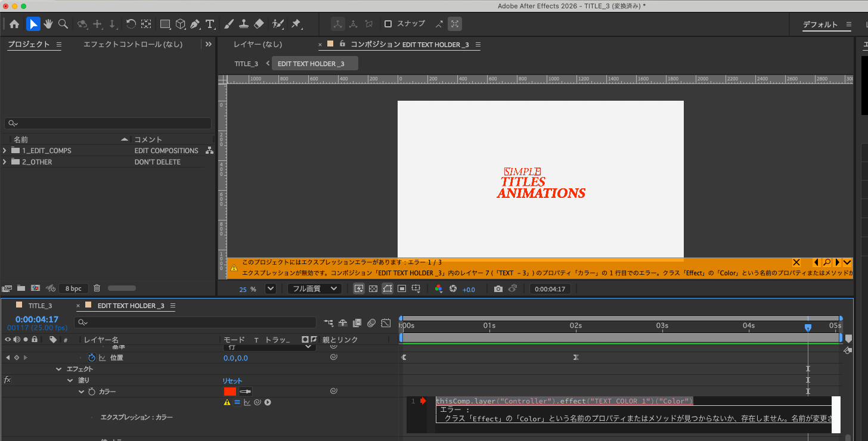Screen dimensions: 868x441
Task: Click the red カラー swatch
Action: click(x=230, y=392)
